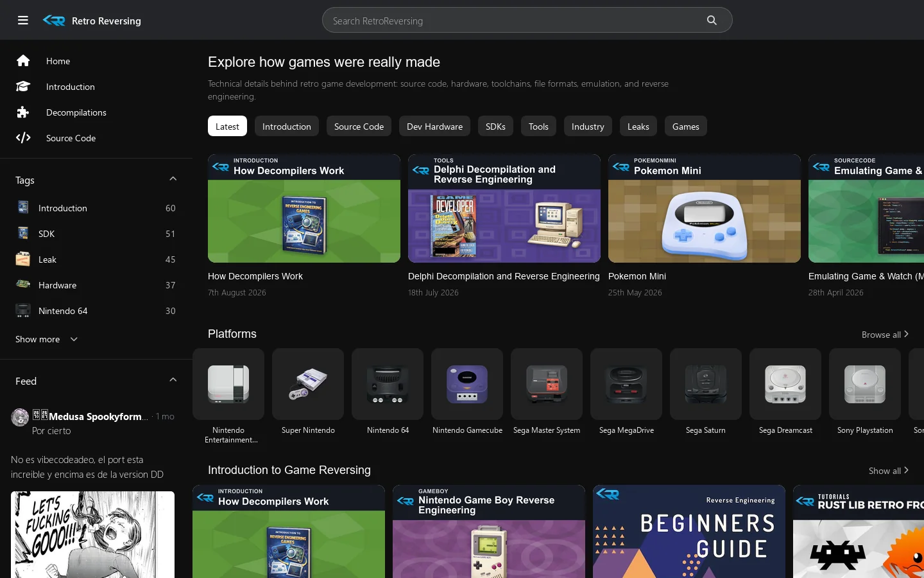924x578 pixels.
Task: Select the Dev Hardware filter tab
Action: point(434,127)
